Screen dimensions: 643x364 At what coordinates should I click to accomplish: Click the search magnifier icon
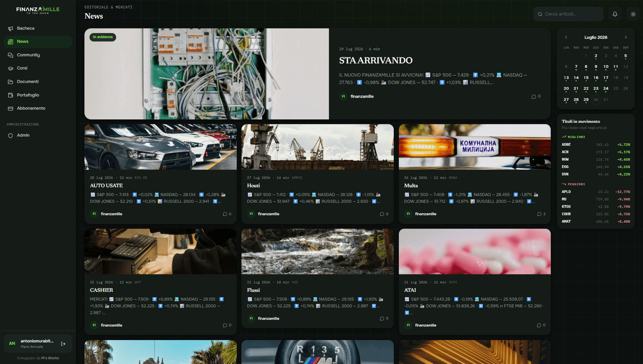tap(540, 14)
